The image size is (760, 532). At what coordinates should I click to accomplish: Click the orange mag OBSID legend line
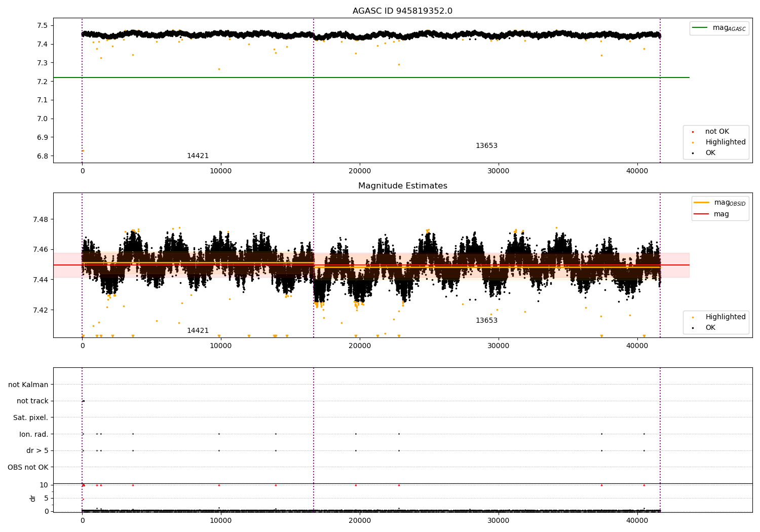[x=702, y=203]
